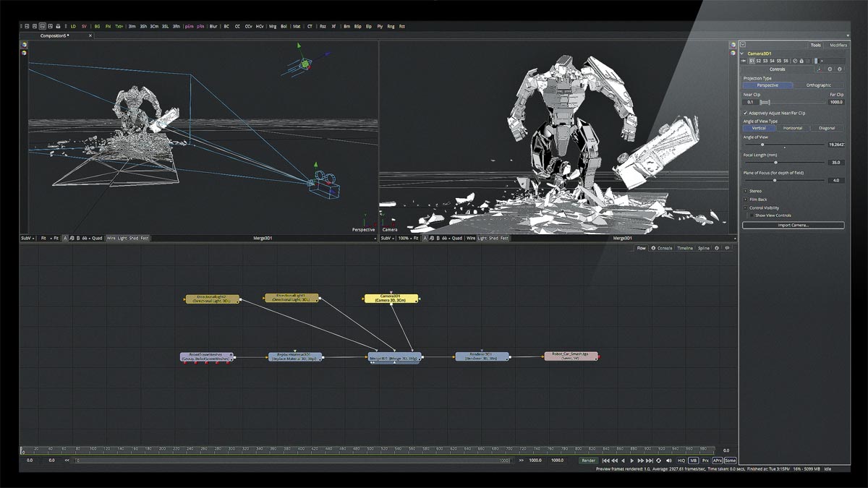Expand the Film Back section

[746, 200]
